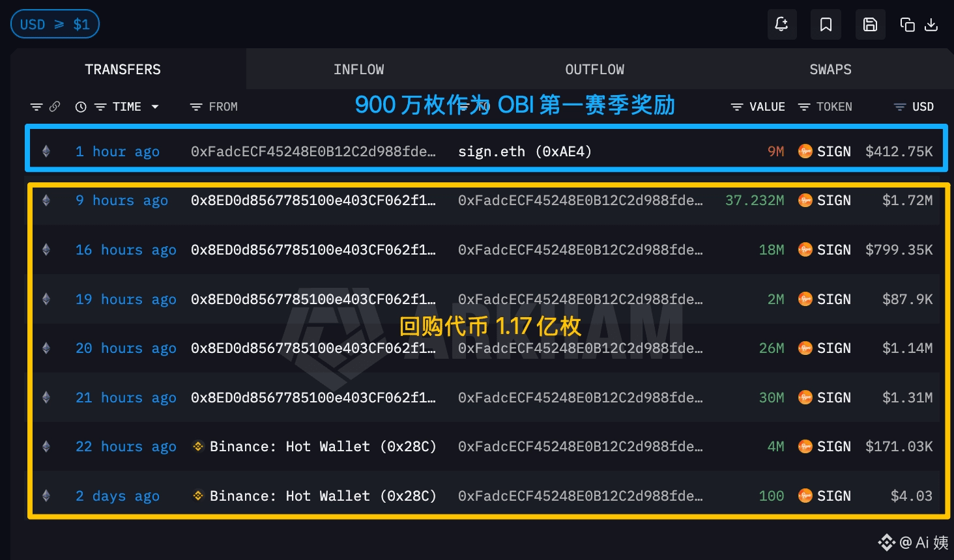
Task: Open the chain filter at the header's far left
Action: [36, 107]
